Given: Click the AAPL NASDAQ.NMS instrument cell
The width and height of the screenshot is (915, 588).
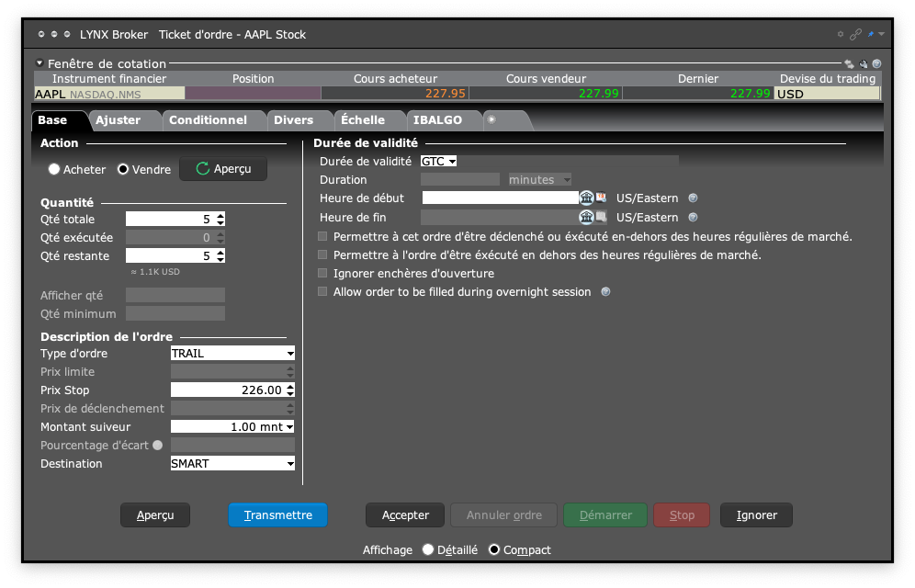Looking at the screenshot, I should [x=109, y=94].
